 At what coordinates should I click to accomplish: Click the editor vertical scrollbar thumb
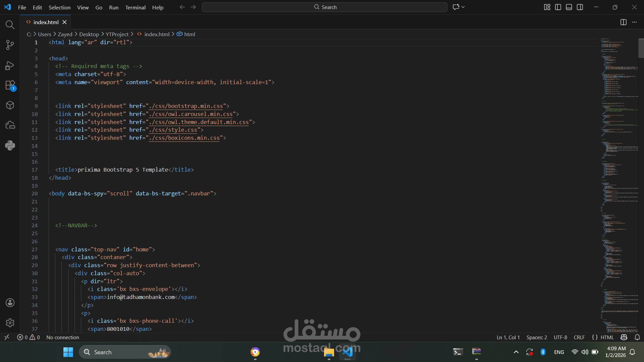[641, 49]
